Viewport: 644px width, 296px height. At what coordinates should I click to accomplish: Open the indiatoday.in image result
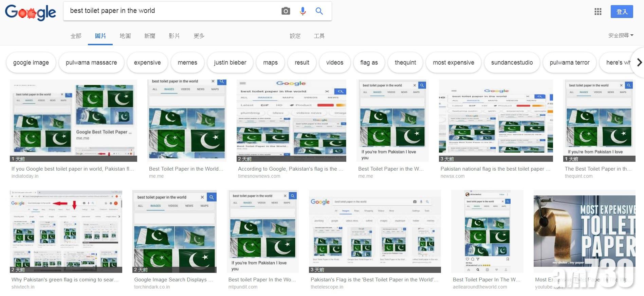click(x=73, y=121)
